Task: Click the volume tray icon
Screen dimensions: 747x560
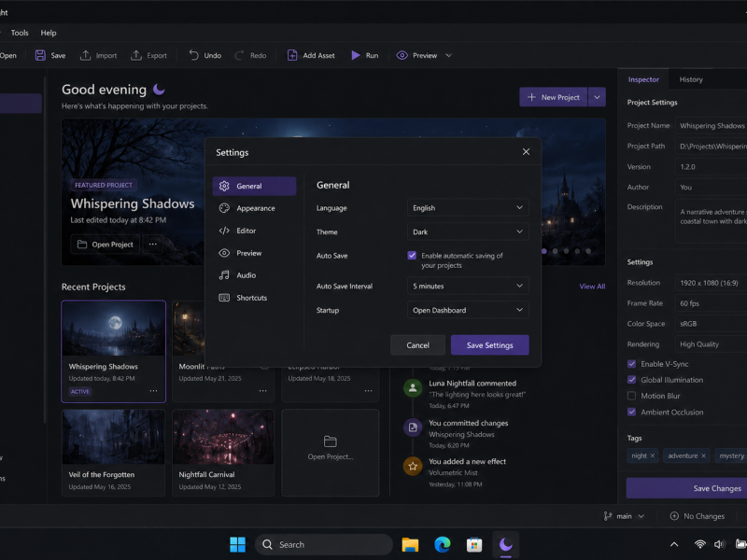Action: pyautogui.click(x=719, y=544)
